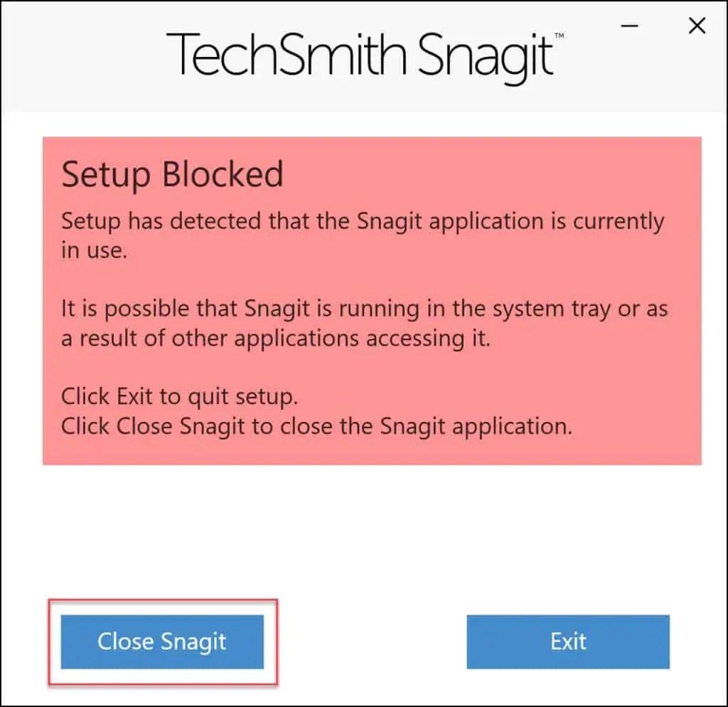Click the X to close the installer window
The image size is (728, 707).
coord(697,26)
